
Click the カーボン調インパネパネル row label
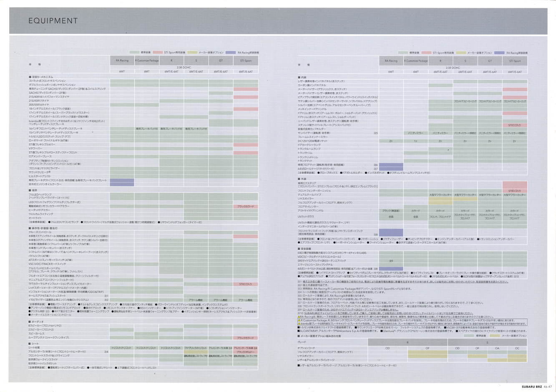pyautogui.click(x=312, y=85)
